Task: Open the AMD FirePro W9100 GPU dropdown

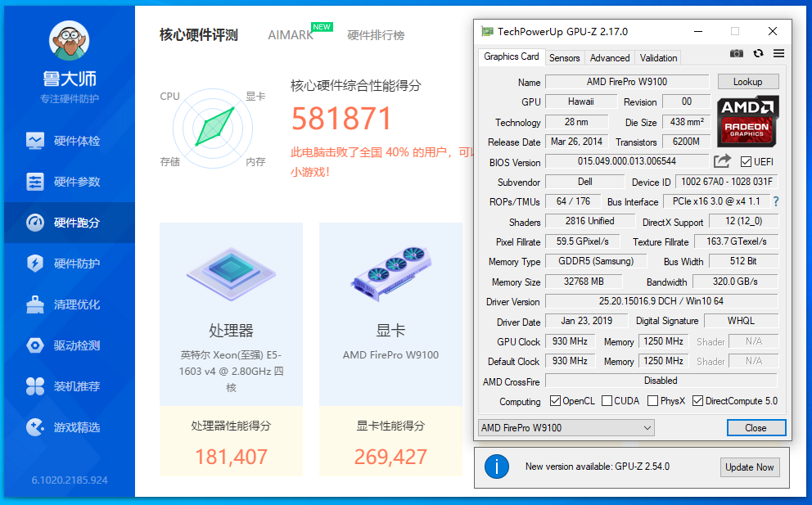Action: coord(566,428)
